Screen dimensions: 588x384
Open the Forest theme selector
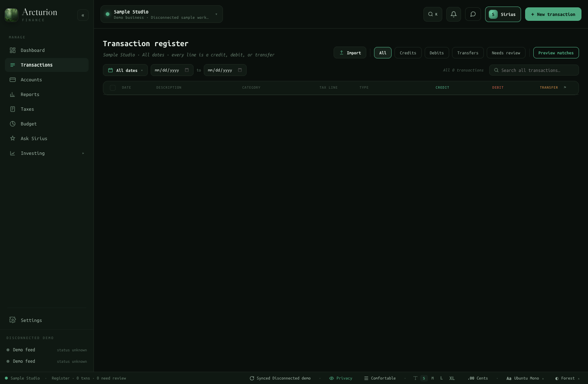click(567, 378)
